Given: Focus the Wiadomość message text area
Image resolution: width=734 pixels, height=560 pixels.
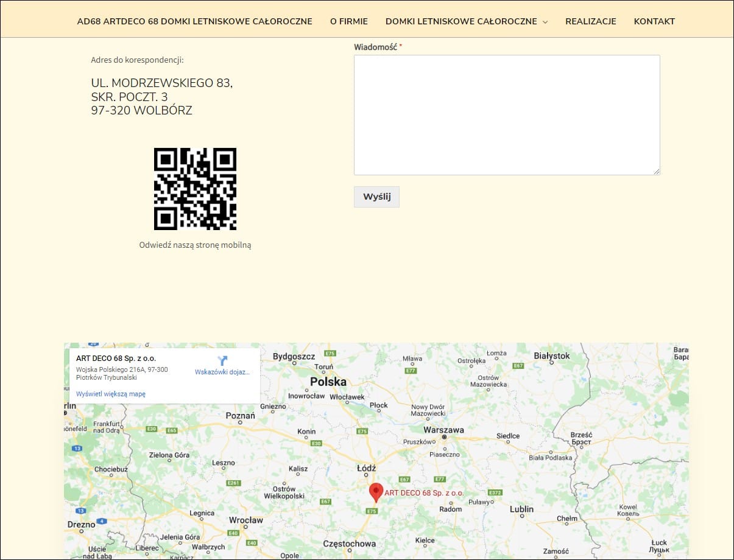Looking at the screenshot, I should 506,114.
